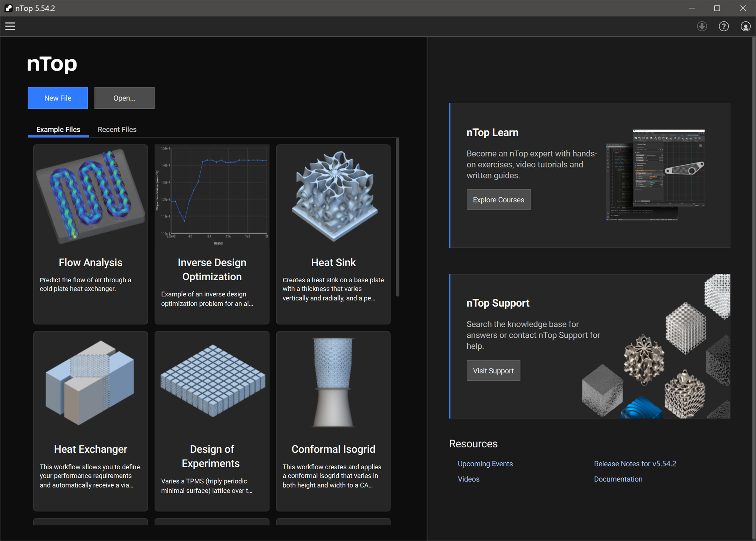Select the Heat Sink card title
The image size is (756, 541).
click(333, 262)
